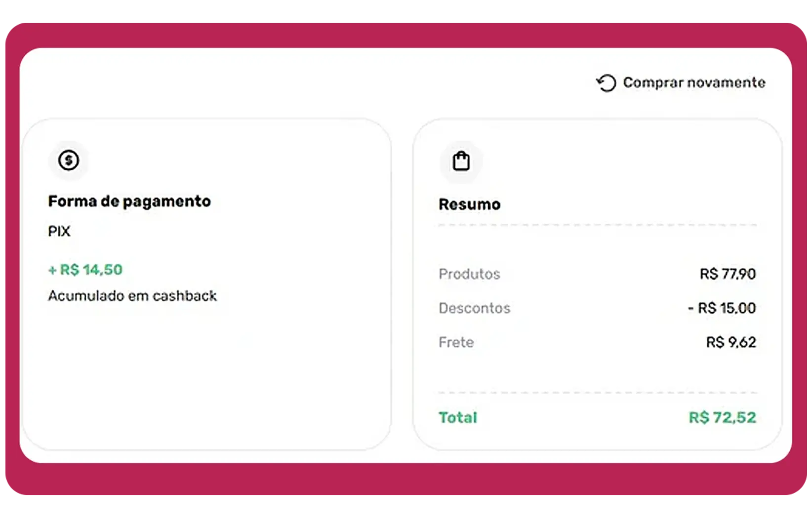Click the Produtos row label

pyautogui.click(x=469, y=274)
